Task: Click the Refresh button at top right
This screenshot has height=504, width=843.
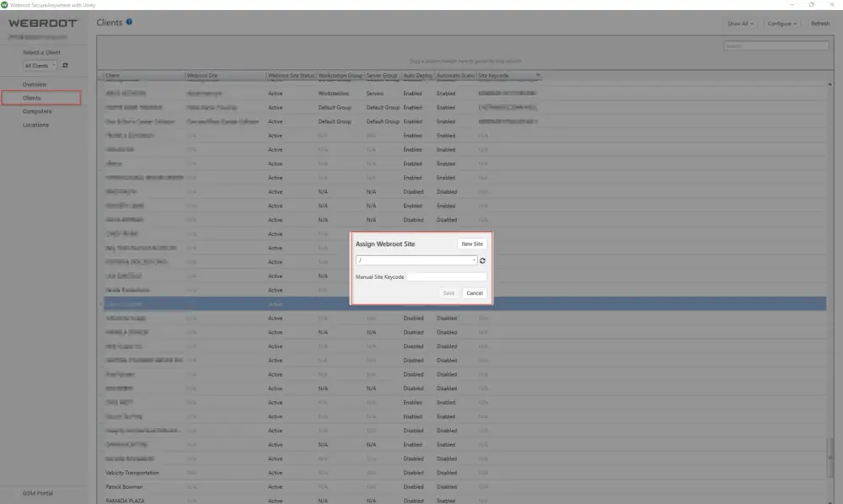Action: coord(820,24)
